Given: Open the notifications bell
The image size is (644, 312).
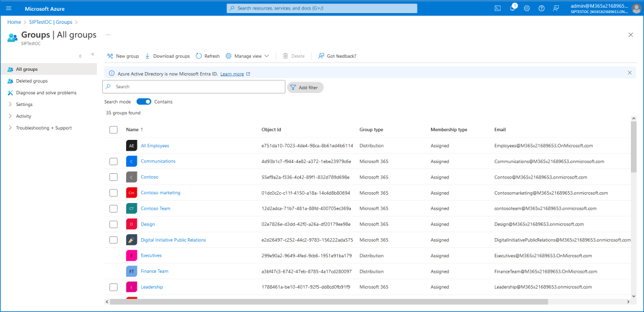Looking at the screenshot, I should (512, 8).
